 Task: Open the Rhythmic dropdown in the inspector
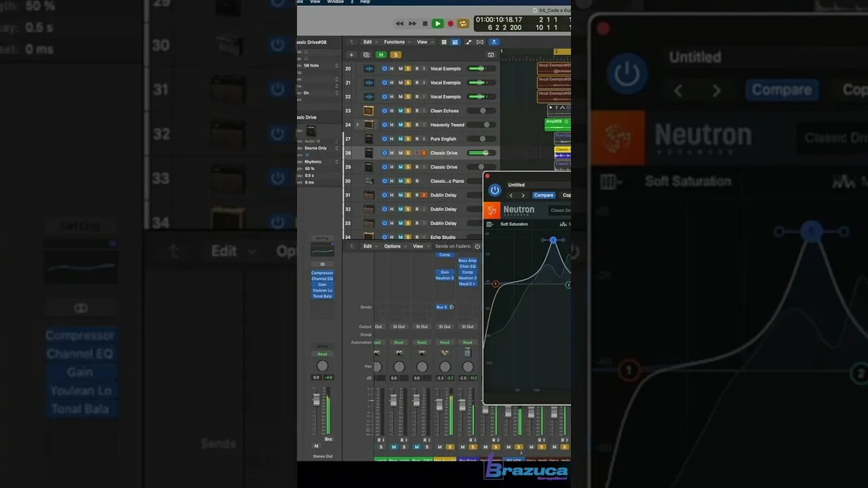point(321,162)
